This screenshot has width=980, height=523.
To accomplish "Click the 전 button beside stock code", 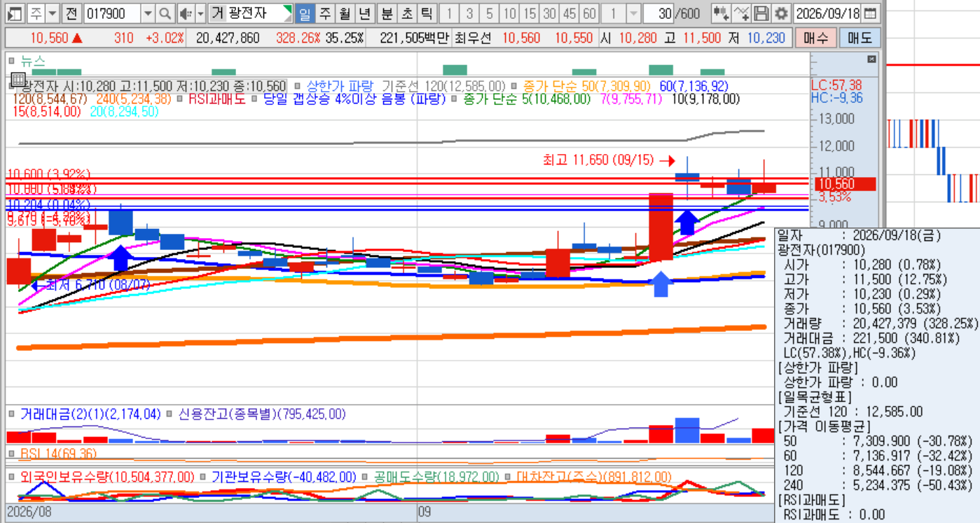I will click(71, 13).
